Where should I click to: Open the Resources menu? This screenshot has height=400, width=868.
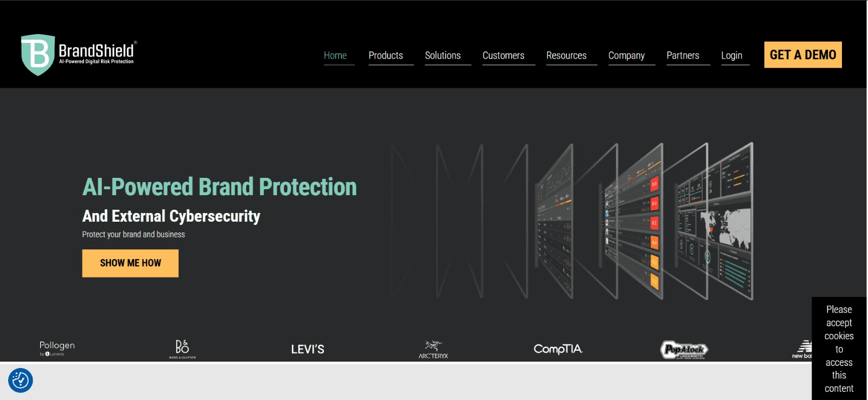click(566, 55)
